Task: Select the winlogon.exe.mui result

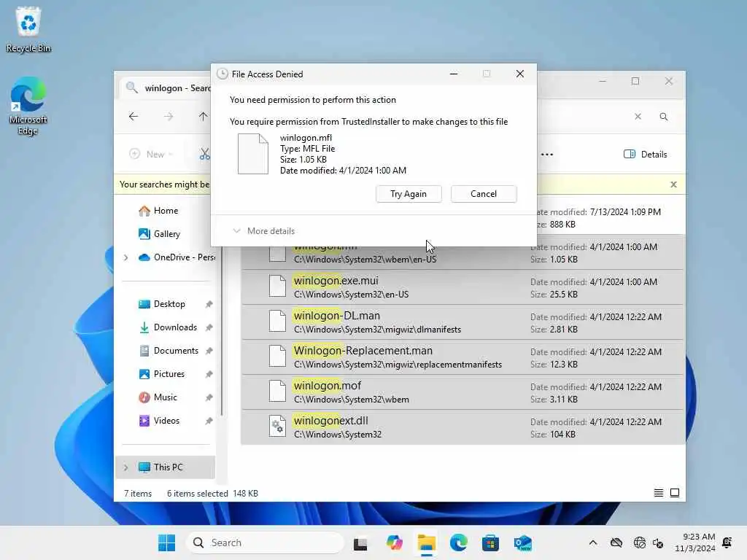Action: [462, 287]
